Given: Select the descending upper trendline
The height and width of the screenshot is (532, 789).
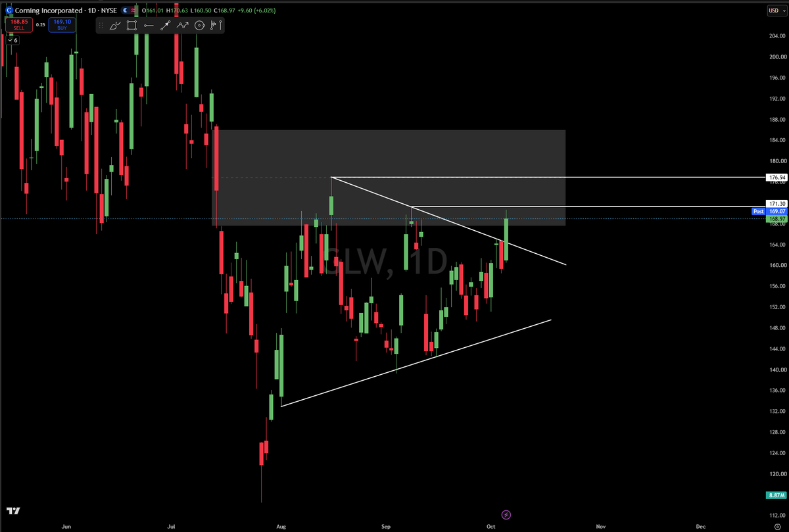Looking at the screenshot, I should pyautogui.click(x=448, y=221).
